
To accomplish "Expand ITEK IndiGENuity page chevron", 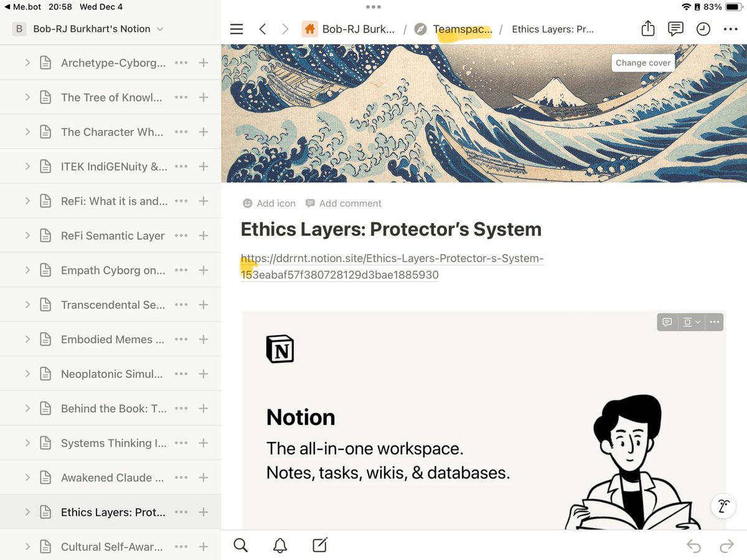I will tap(27, 166).
